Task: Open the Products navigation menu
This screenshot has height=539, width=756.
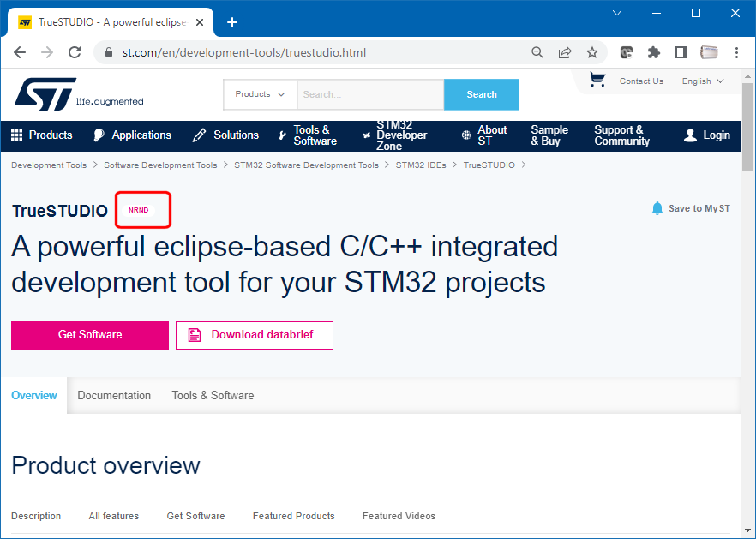Action: click(x=41, y=135)
